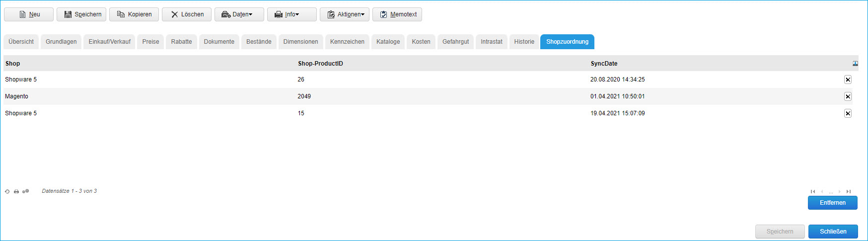
Task: Go to the next page of records
Action: (840, 191)
